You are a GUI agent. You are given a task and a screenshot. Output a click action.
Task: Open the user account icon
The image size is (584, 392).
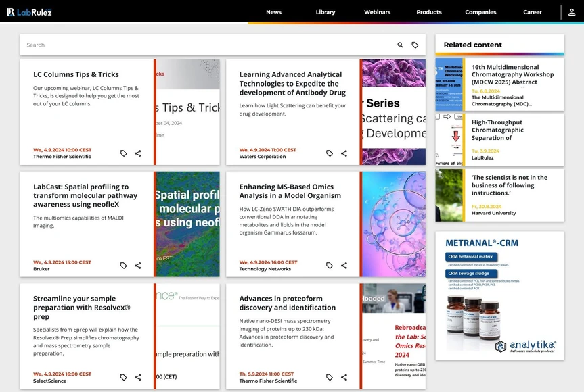click(x=572, y=12)
